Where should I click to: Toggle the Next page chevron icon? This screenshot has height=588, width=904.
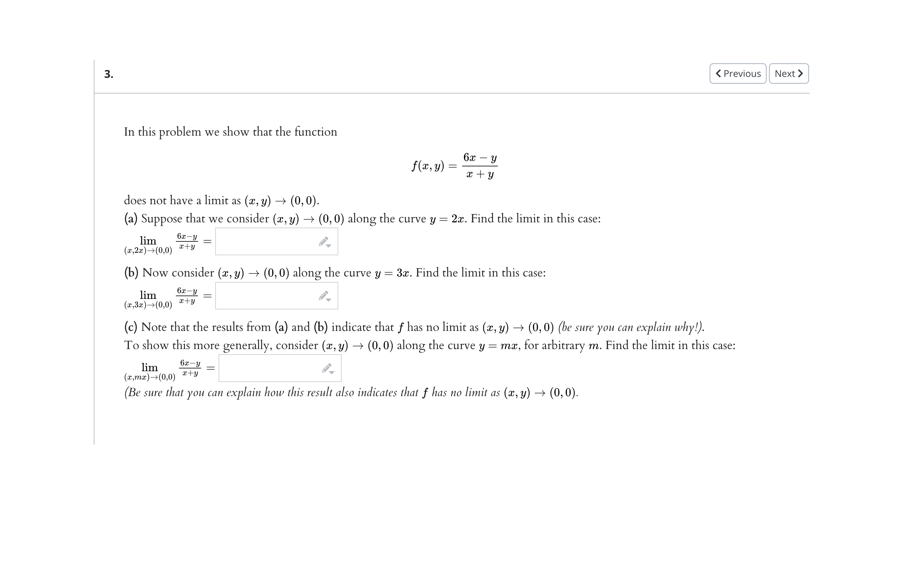800,73
